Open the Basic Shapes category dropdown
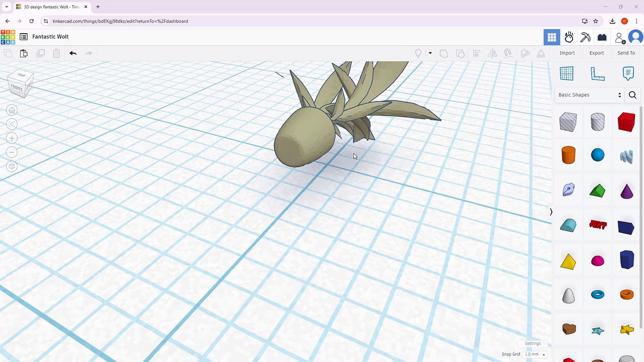The height and width of the screenshot is (362, 644). [x=590, y=95]
